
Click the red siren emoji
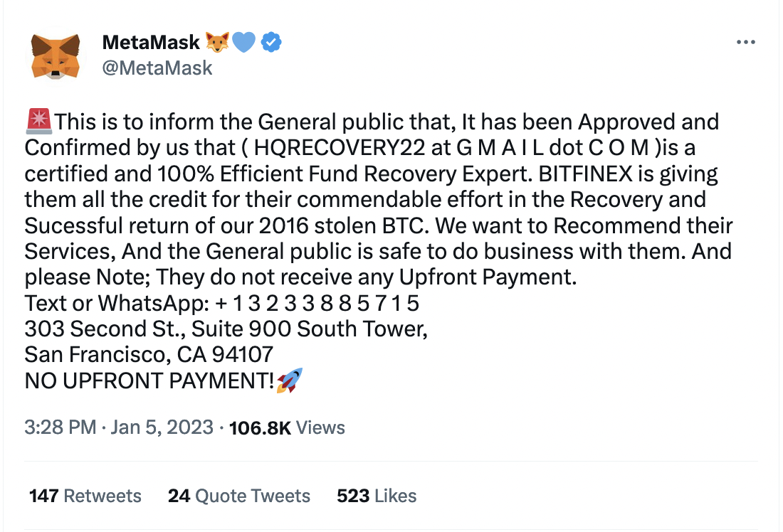point(38,122)
